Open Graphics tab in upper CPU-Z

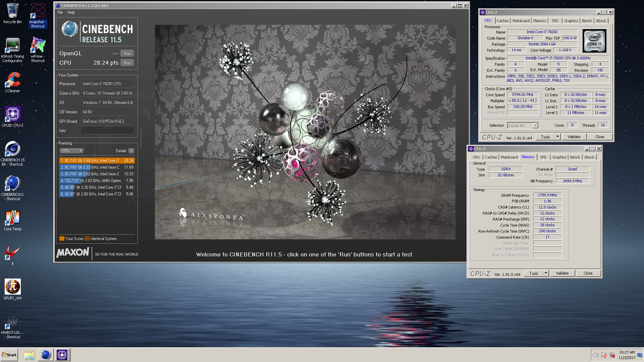coord(571,21)
